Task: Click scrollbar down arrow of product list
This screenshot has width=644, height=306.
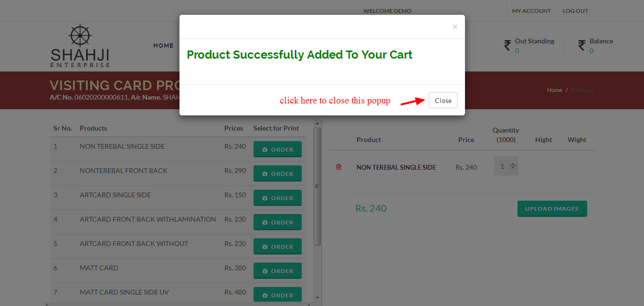Action: tap(317, 297)
